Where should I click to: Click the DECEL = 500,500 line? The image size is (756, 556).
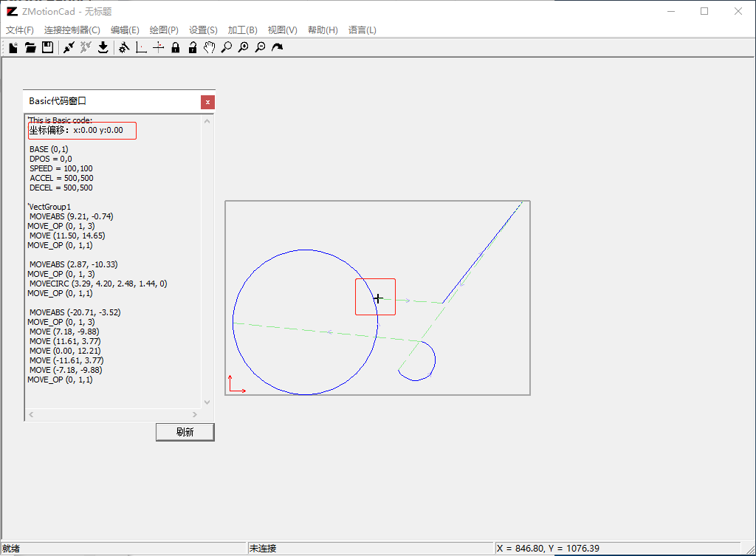(61, 188)
